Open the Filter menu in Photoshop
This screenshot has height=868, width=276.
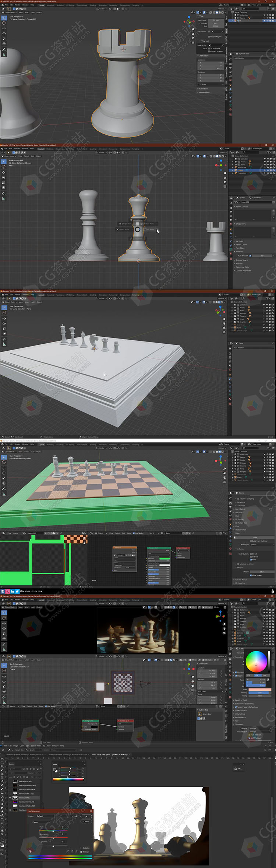coord(39,746)
